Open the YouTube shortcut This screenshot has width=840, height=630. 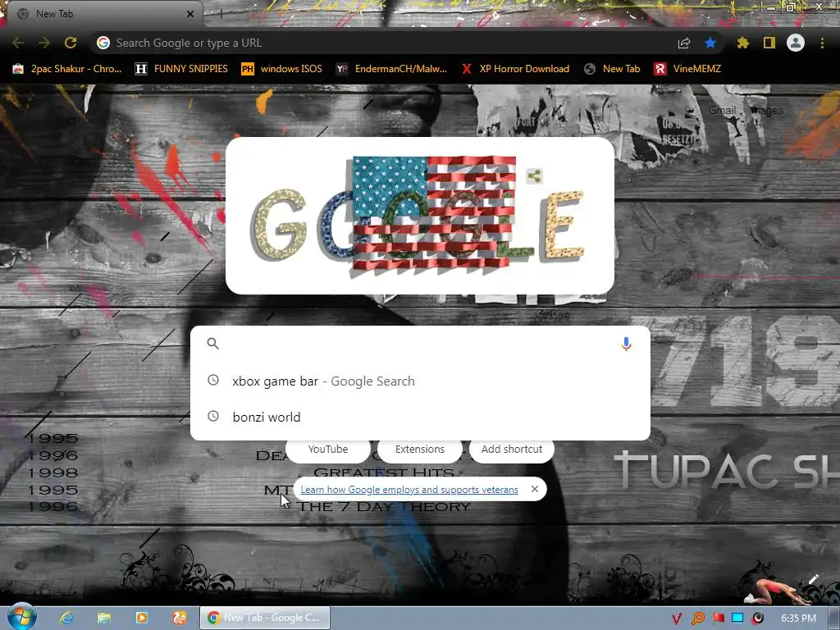(x=328, y=450)
